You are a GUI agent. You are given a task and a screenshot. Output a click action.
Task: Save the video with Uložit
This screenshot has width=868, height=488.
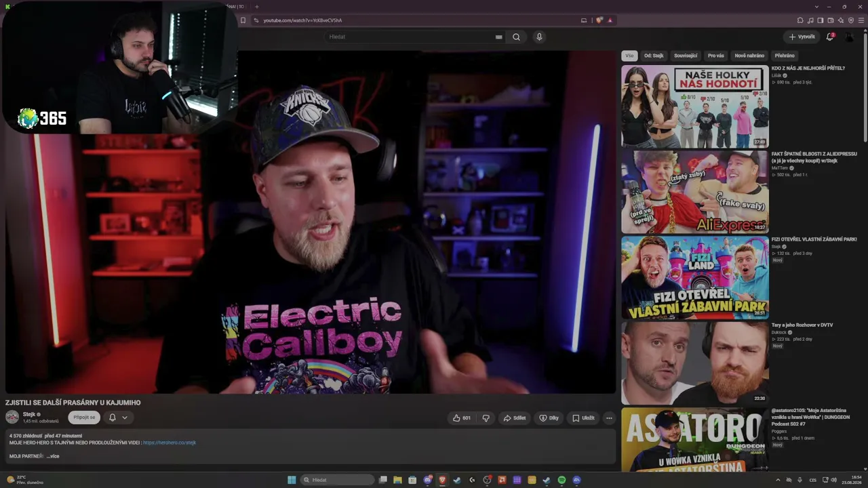tap(583, 418)
